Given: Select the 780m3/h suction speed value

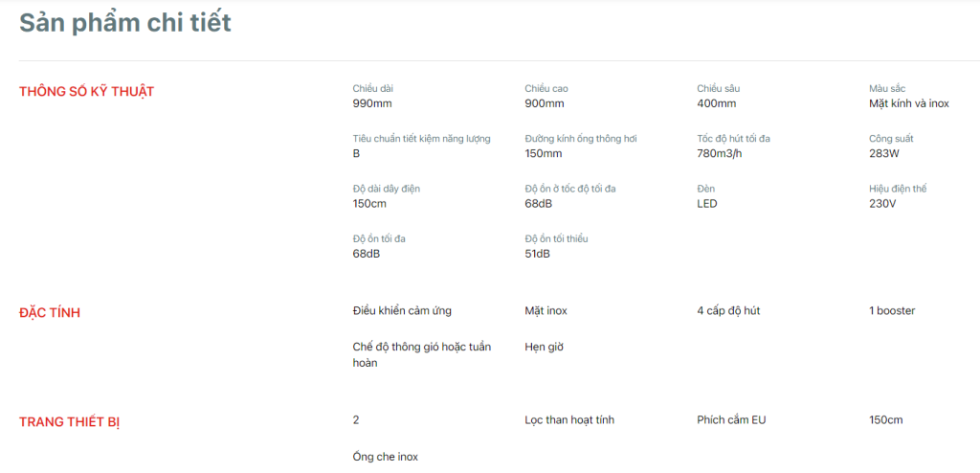Looking at the screenshot, I should click(720, 153).
